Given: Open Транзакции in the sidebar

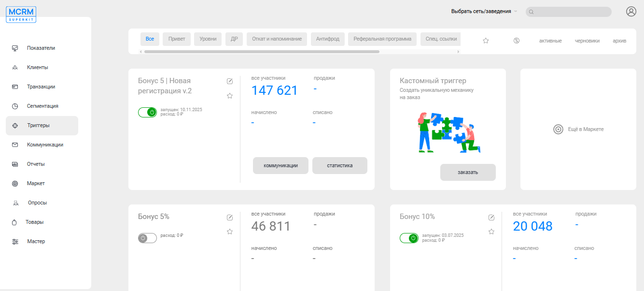Looking at the screenshot, I should tap(41, 87).
